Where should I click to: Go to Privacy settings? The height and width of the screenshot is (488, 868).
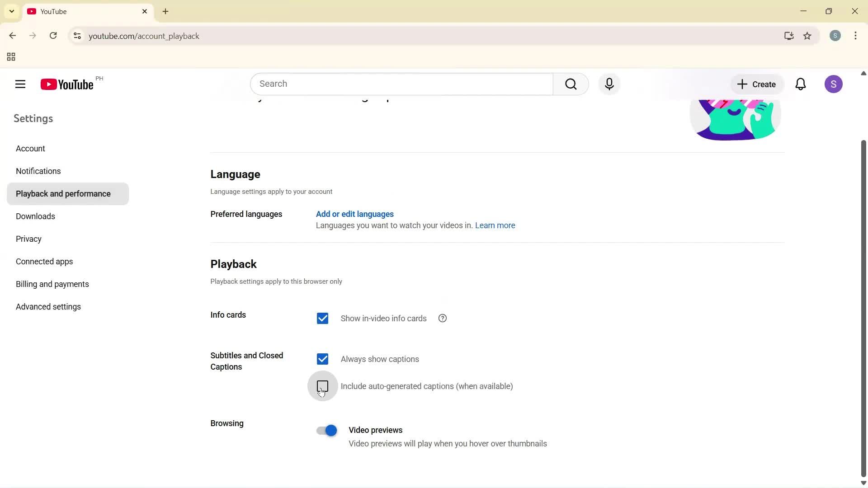[x=28, y=239]
